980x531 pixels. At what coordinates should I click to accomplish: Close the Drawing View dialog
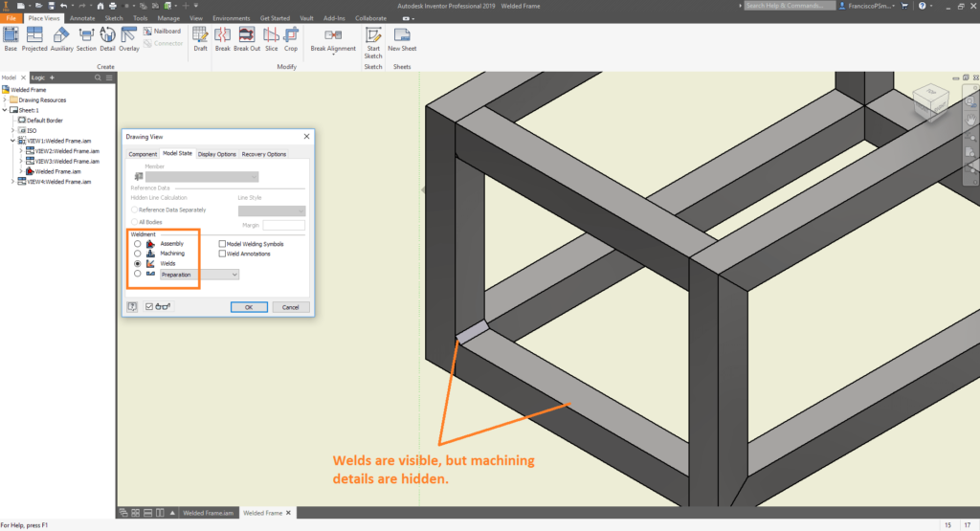pos(306,136)
